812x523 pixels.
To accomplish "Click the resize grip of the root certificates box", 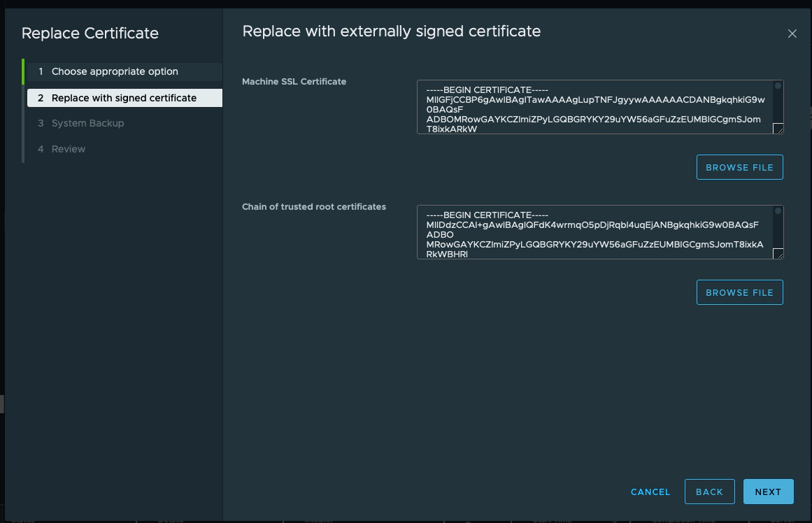I will coord(780,255).
